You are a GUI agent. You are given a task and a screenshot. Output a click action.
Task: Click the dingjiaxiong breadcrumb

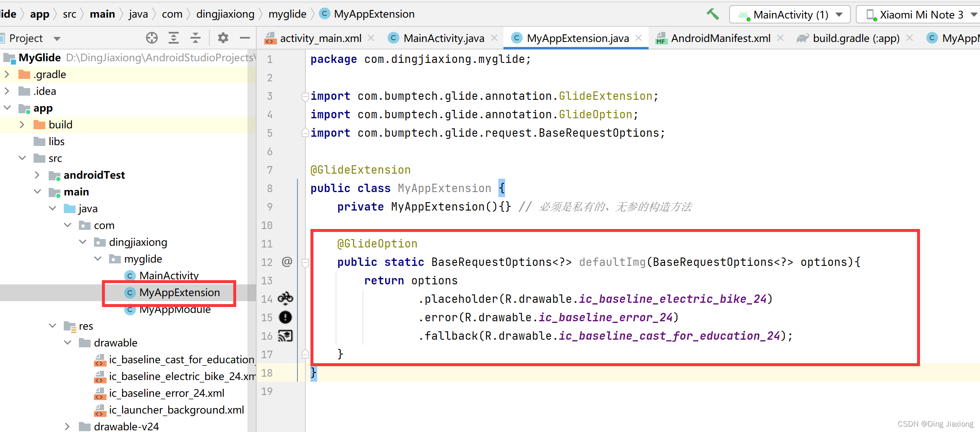point(225,14)
